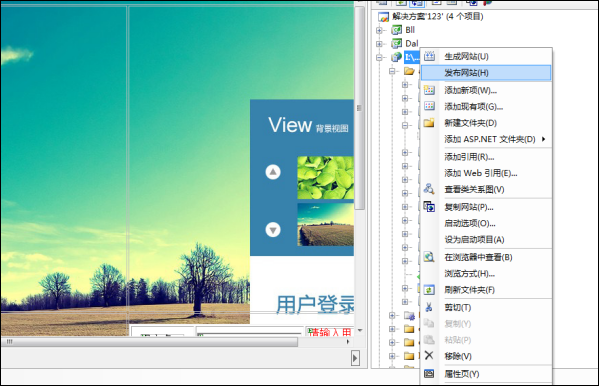Screen dimensions: 599x386
Task: Click the down arrow in View panel
Action: [x=273, y=230]
